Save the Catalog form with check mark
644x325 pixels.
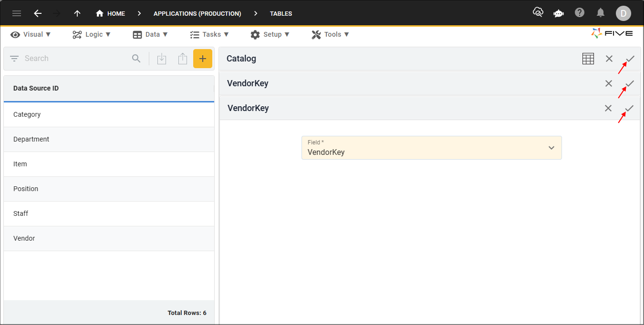[x=630, y=59]
